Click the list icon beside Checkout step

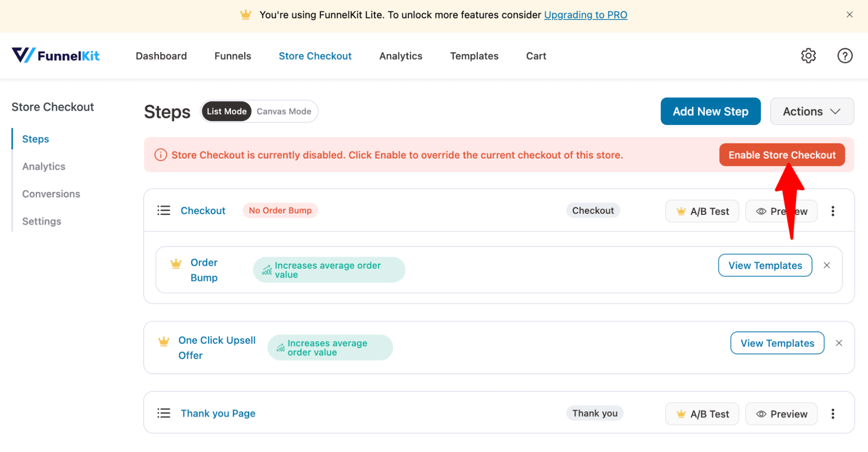(x=164, y=211)
